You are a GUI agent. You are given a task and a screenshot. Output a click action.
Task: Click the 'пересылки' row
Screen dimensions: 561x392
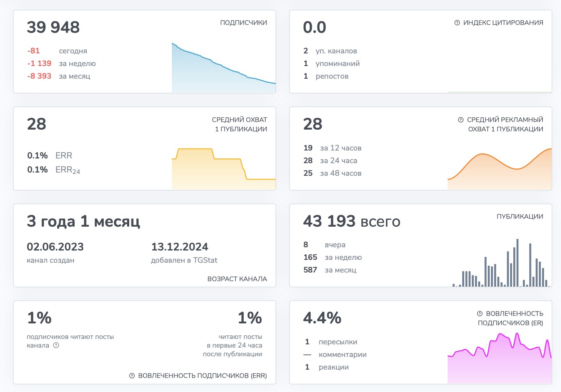(x=331, y=342)
